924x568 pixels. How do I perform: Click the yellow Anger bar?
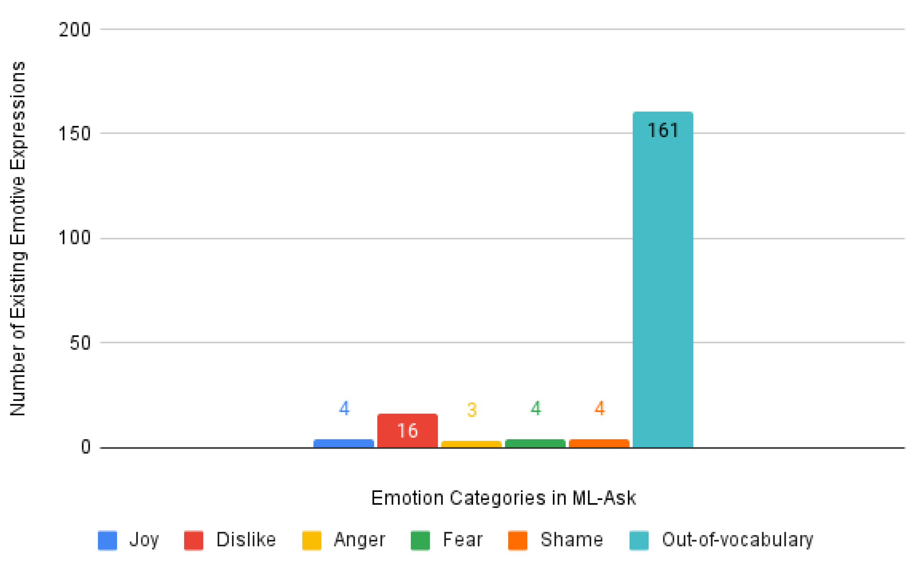(471, 444)
